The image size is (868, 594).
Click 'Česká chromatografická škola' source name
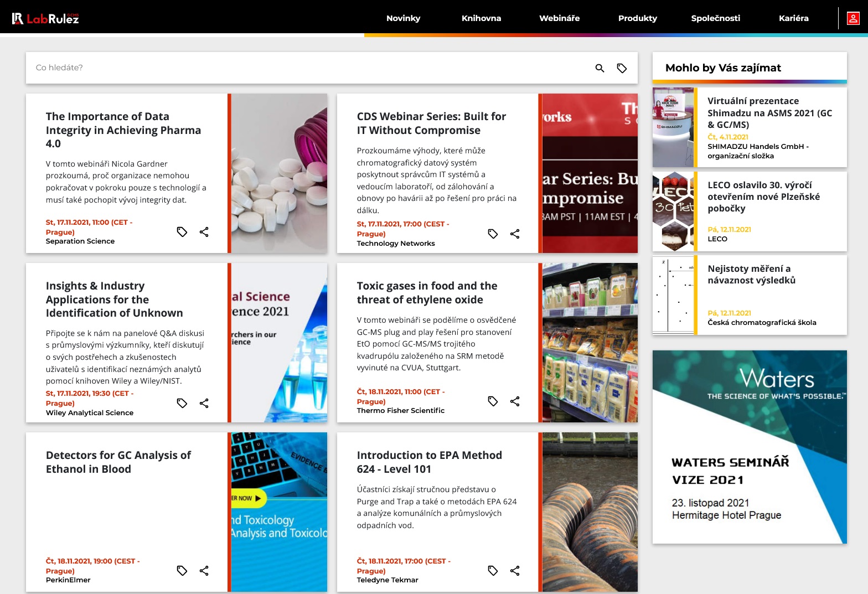(762, 323)
